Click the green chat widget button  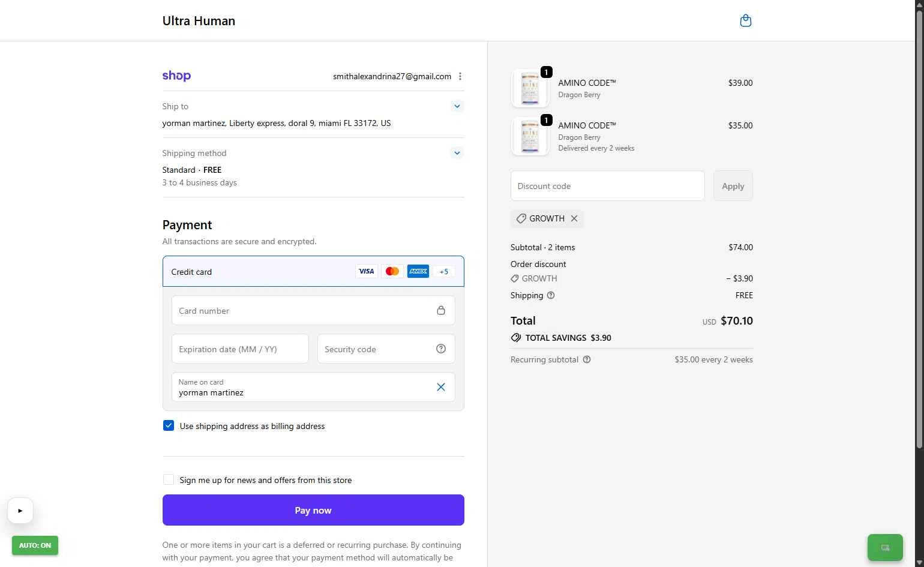pos(885,547)
